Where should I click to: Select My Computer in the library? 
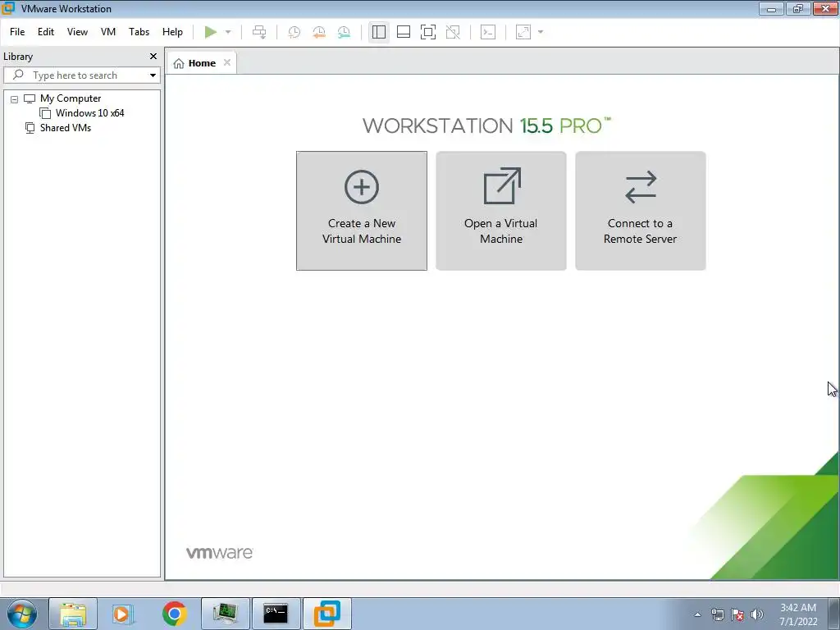coord(71,98)
